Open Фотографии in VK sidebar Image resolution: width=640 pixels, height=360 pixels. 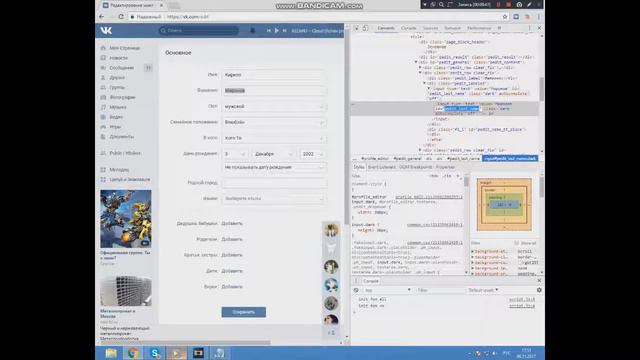click(x=122, y=97)
